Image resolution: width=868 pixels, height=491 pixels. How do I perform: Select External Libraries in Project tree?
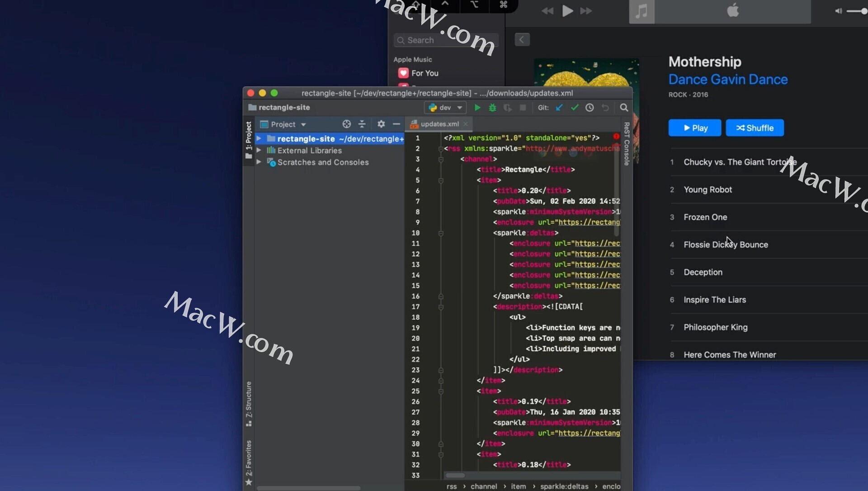pos(310,150)
